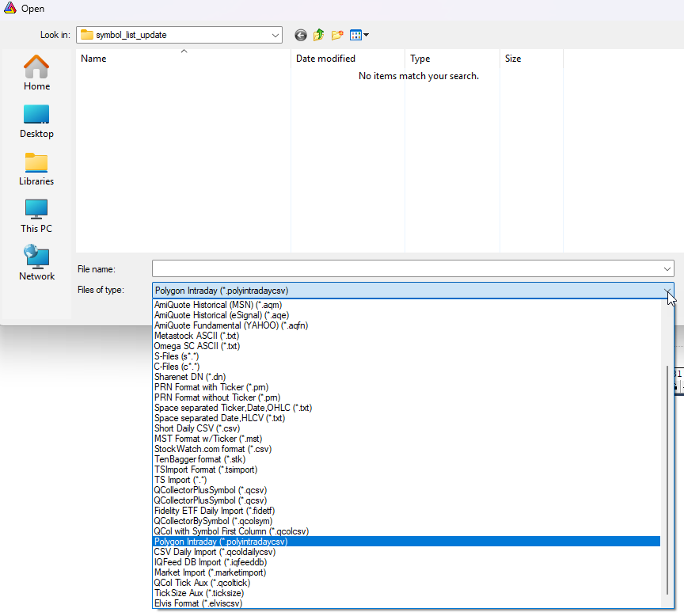Collapse the Files of type dropdown

click(x=667, y=291)
